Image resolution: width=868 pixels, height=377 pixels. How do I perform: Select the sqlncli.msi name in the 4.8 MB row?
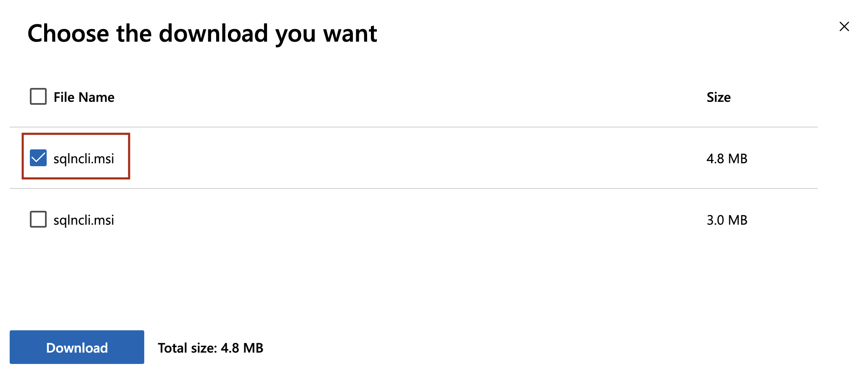(x=84, y=159)
